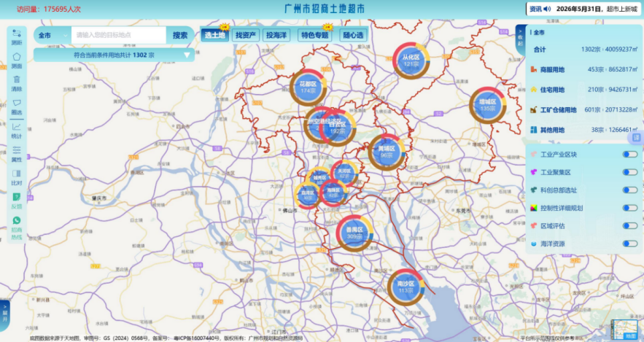Focus the 请输入您的目标地点 search field
Image resolution: width=644 pixels, height=342 pixels.
tap(119, 35)
